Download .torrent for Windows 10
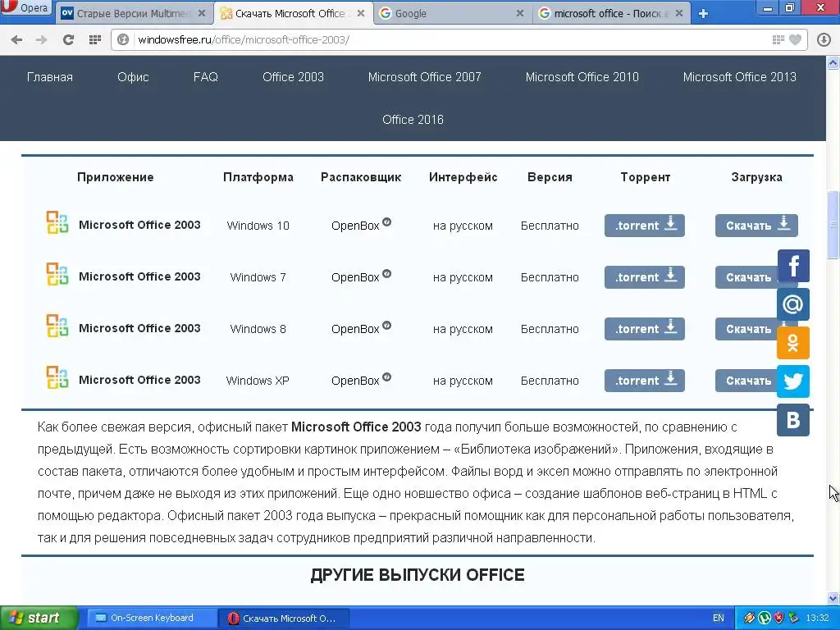The height and width of the screenshot is (630, 840). tap(645, 226)
